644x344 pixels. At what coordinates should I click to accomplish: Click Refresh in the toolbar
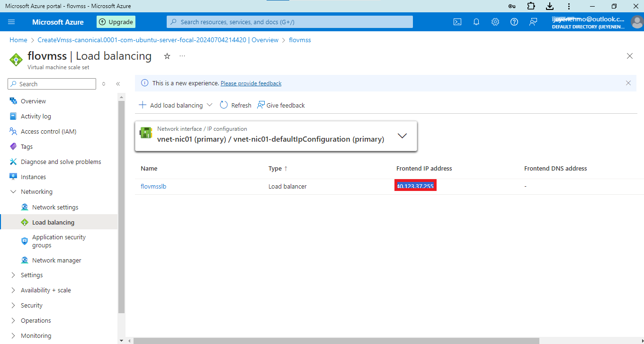pos(236,105)
